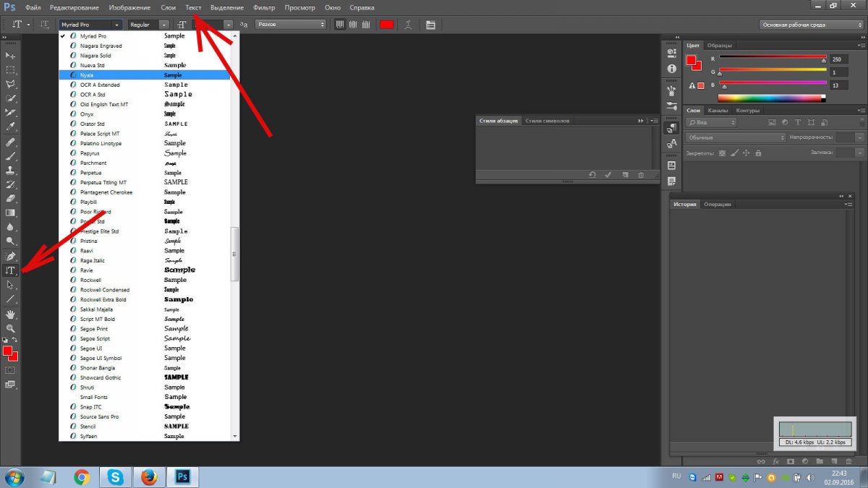Click the green G color slider

(x=772, y=70)
